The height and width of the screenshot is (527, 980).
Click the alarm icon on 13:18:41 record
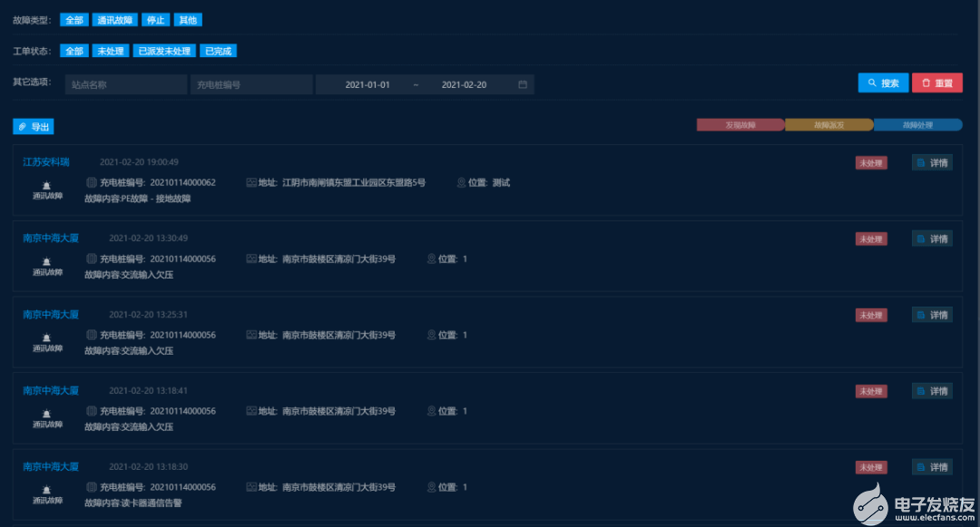47,414
